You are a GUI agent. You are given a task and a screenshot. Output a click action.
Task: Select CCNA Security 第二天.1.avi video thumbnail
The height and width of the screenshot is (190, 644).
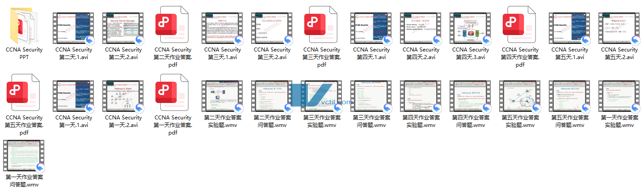[x=74, y=28]
